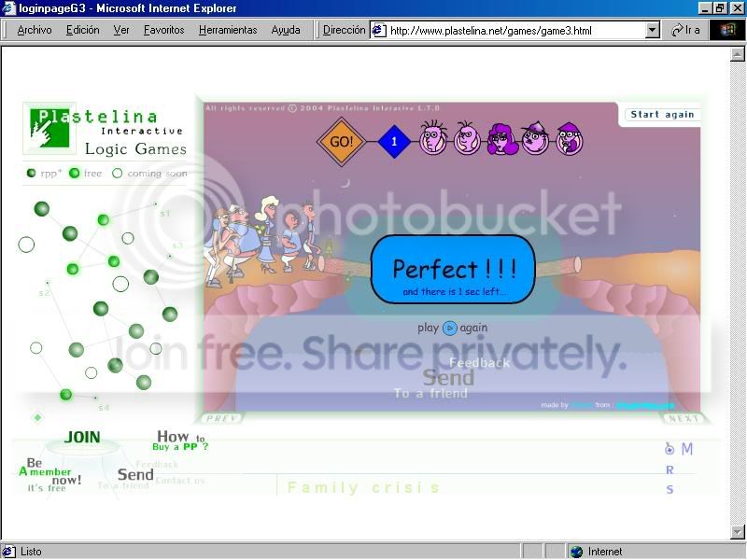747x560 pixels.
Task: Go to the NEXT game tab
Action: 684,418
